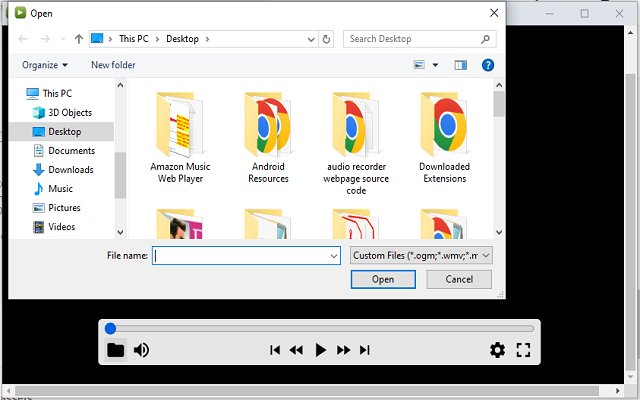The width and height of the screenshot is (640, 400).
Task: Open the view options dropdown arrow
Action: coord(435,65)
